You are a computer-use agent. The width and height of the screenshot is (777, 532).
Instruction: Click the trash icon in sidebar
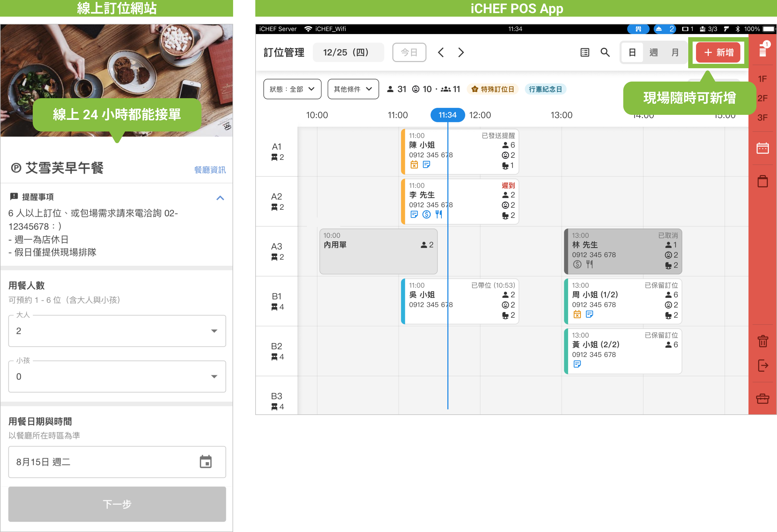[x=763, y=341]
